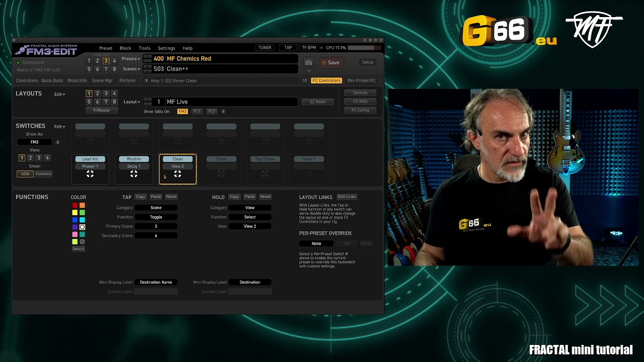Click the dimmed ring icon under Tuner switch

click(x=221, y=174)
